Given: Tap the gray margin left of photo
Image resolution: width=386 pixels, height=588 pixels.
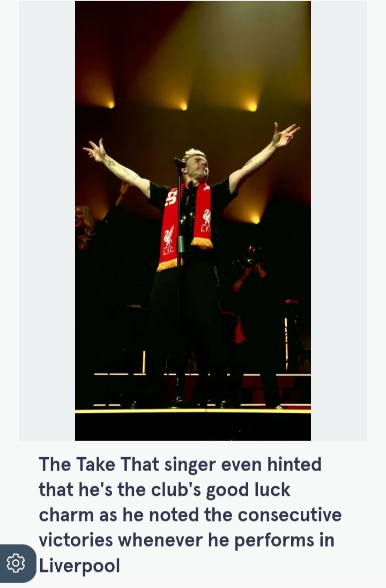Looking at the screenshot, I should (47, 221).
